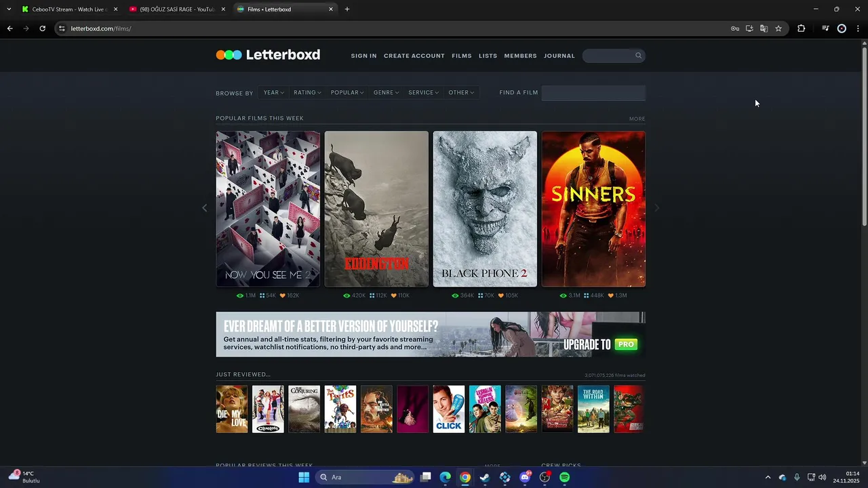
Task: Open Discord from the taskbar
Action: (x=525, y=477)
